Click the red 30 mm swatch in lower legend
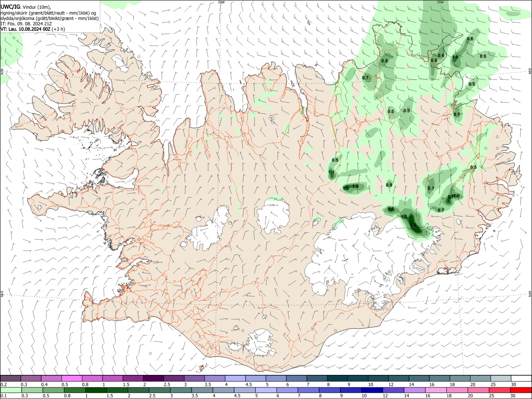Screen dimensions: 532x399 521,390
